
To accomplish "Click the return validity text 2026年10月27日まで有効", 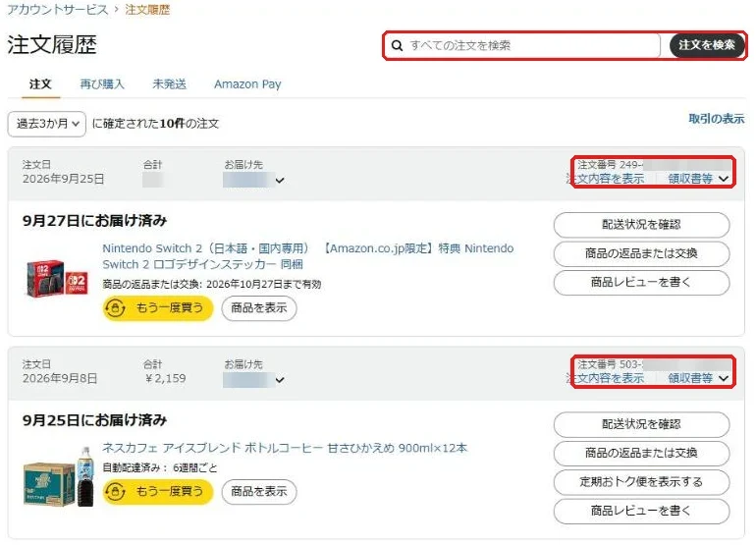I will [263, 284].
